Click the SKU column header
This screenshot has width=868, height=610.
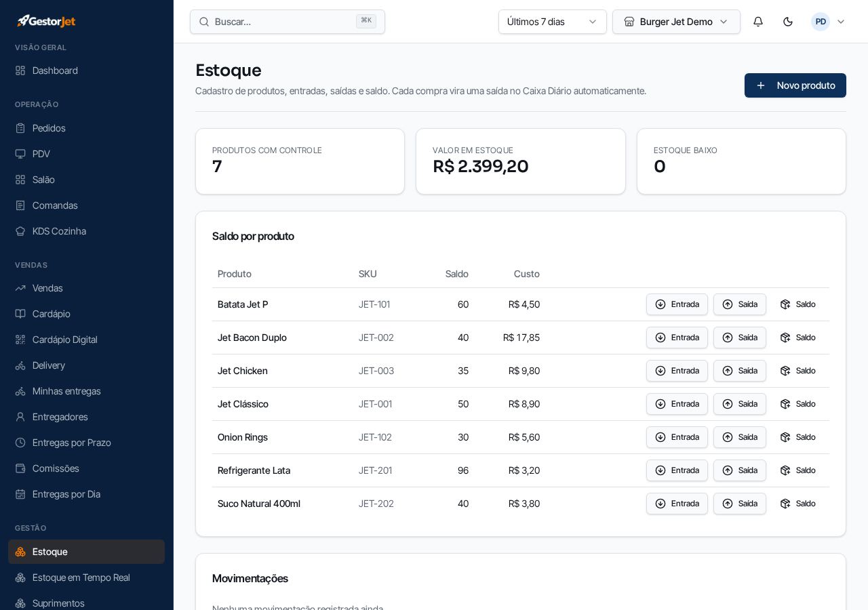(x=368, y=274)
